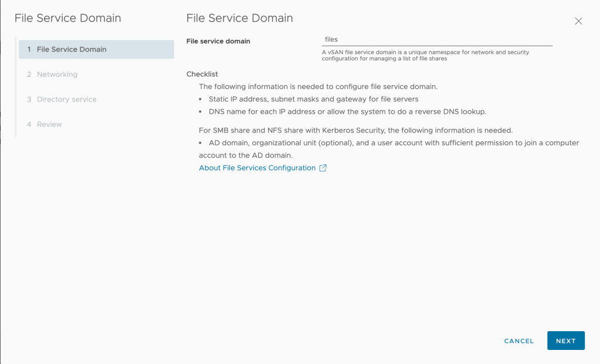Jump to the Directory service step
The width and height of the screenshot is (600, 364).
tap(66, 100)
